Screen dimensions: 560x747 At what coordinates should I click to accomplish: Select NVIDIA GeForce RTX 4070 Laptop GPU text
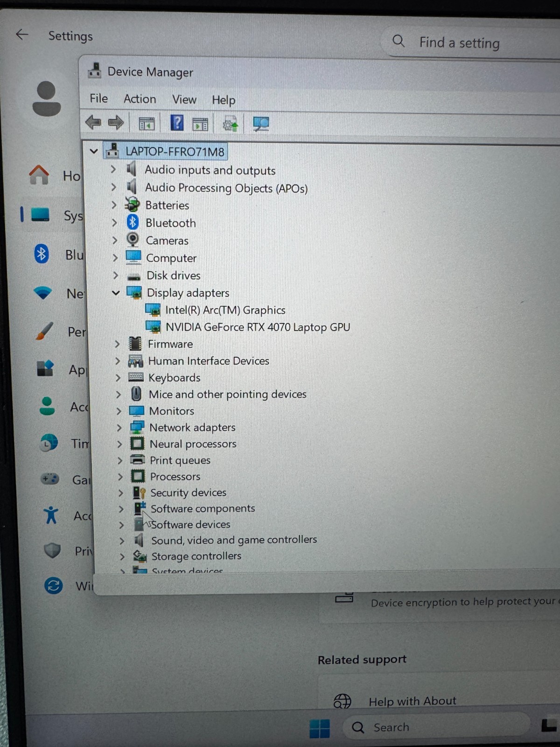[x=258, y=327]
